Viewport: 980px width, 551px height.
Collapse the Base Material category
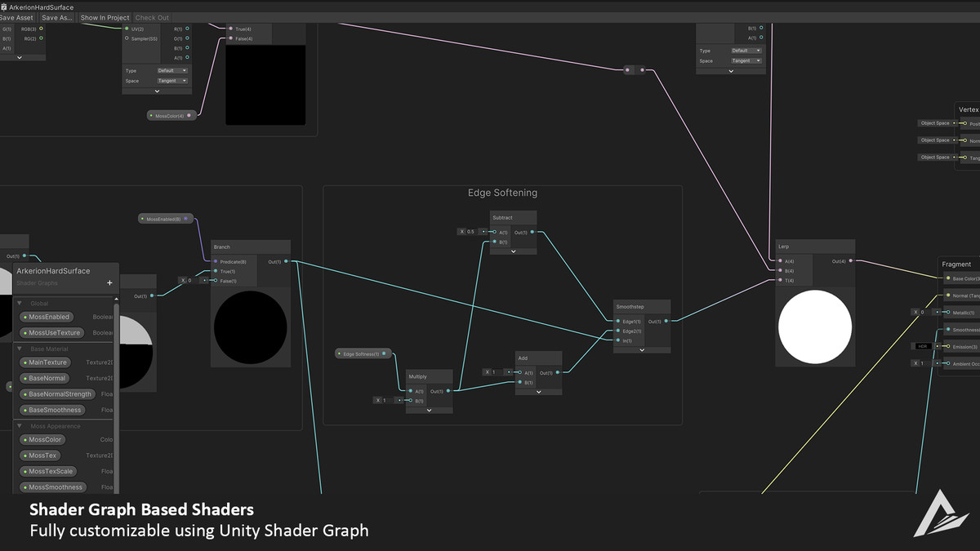[x=20, y=349]
